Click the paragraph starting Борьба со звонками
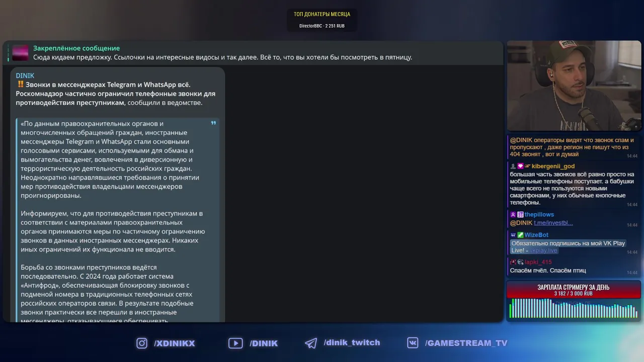Screen dimensions: 644x362 (107, 294)
